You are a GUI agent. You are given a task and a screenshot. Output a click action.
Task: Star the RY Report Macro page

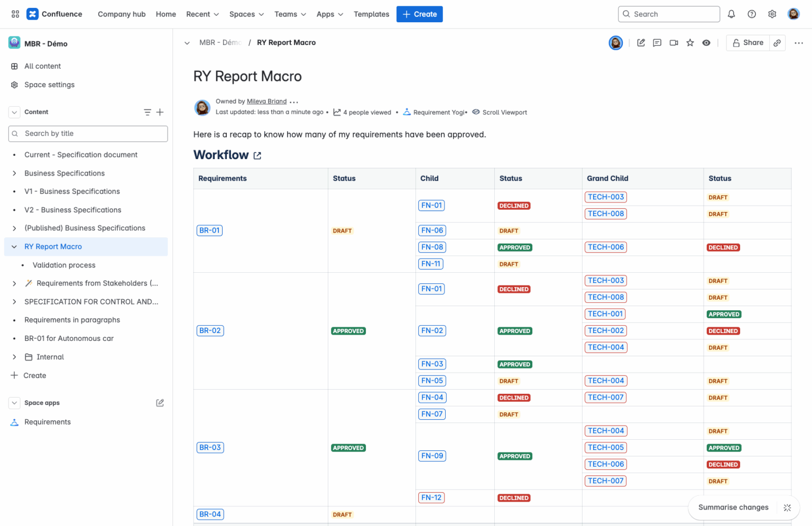click(690, 43)
